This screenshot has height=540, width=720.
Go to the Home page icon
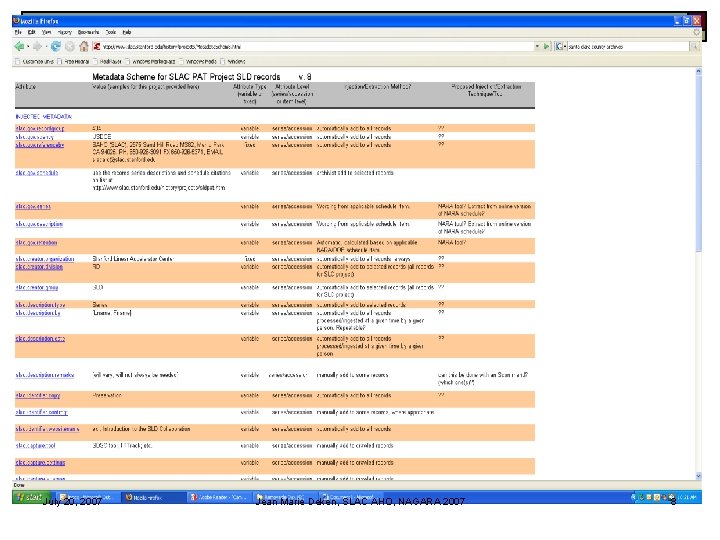tap(84, 46)
